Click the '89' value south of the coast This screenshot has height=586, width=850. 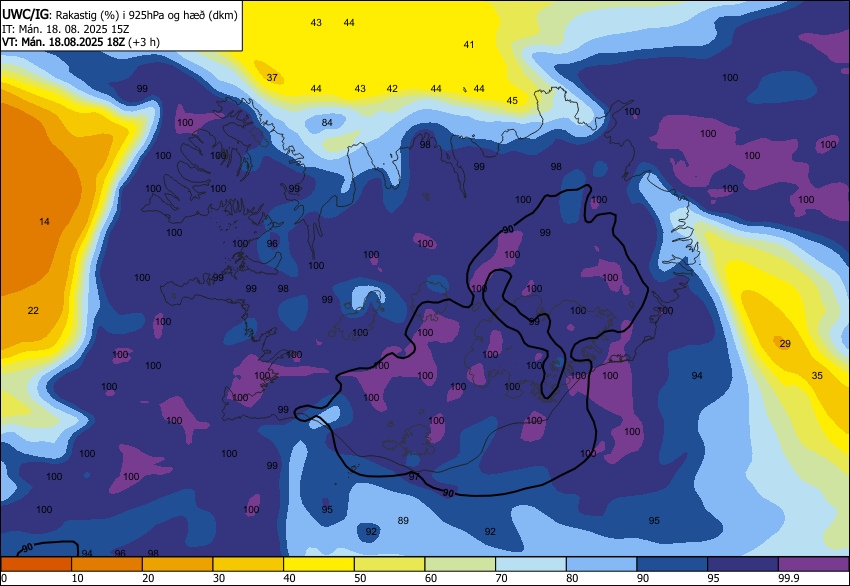(403, 520)
